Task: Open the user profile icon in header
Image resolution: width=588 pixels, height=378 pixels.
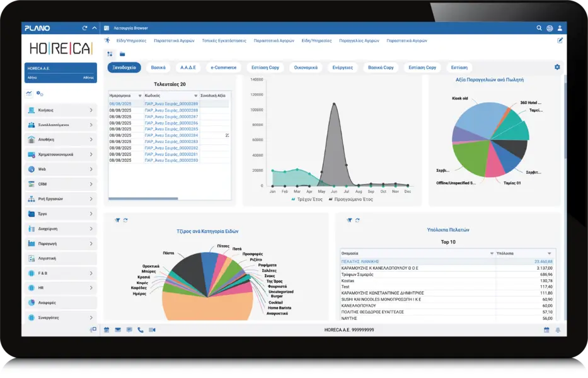Action: (560, 28)
